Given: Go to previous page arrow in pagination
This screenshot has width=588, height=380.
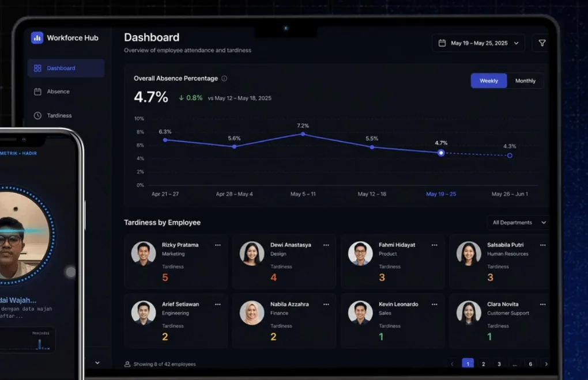Looking at the screenshot, I should 452,364.
